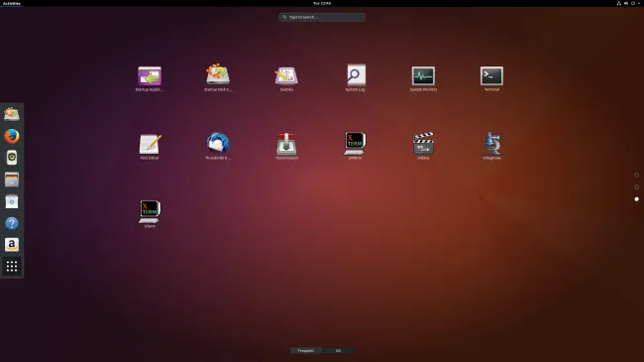The width and height of the screenshot is (644, 362).
Task: Open Firefox from the dock
Action: pyautogui.click(x=12, y=136)
